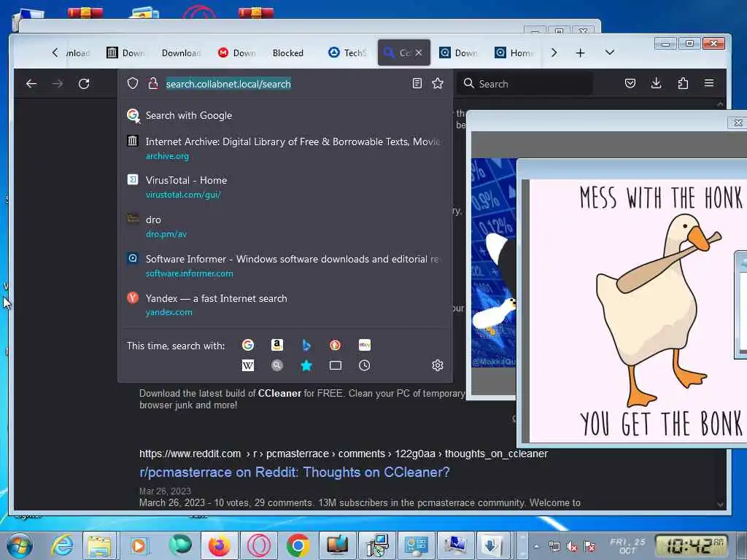The width and height of the screenshot is (747, 560).
Task: Toggle reader view icon in address bar
Action: pyautogui.click(x=417, y=84)
